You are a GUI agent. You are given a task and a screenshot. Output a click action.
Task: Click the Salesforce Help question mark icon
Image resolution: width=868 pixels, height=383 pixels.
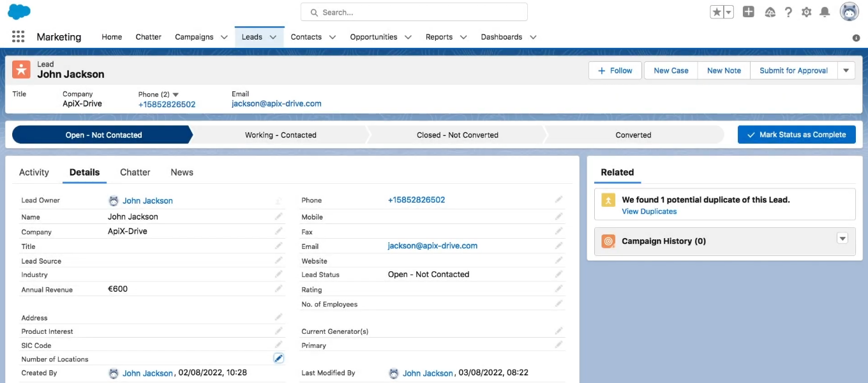[x=787, y=11]
